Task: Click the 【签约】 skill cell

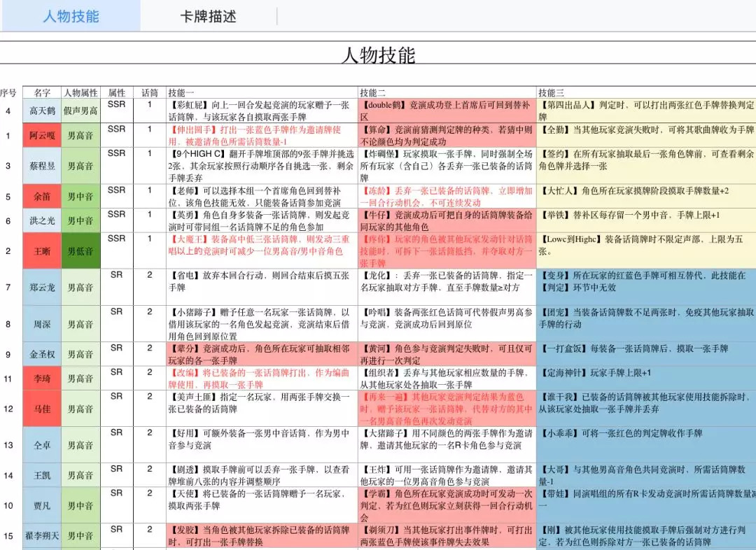Action: (x=646, y=166)
